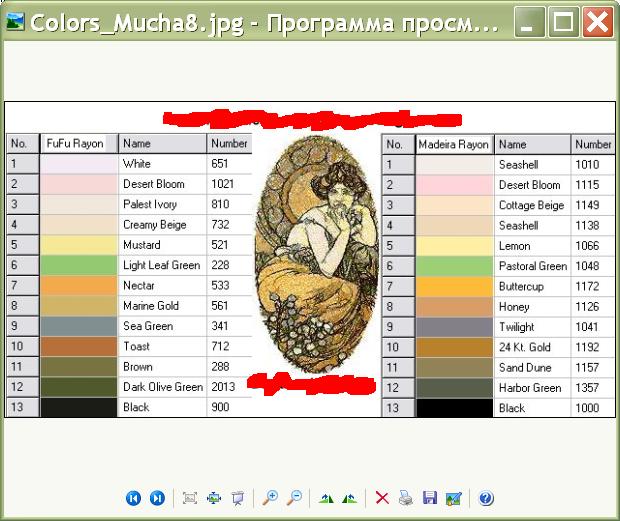Maximize the picture viewer window
Viewport: 620px width, 521px height.
[564, 22]
